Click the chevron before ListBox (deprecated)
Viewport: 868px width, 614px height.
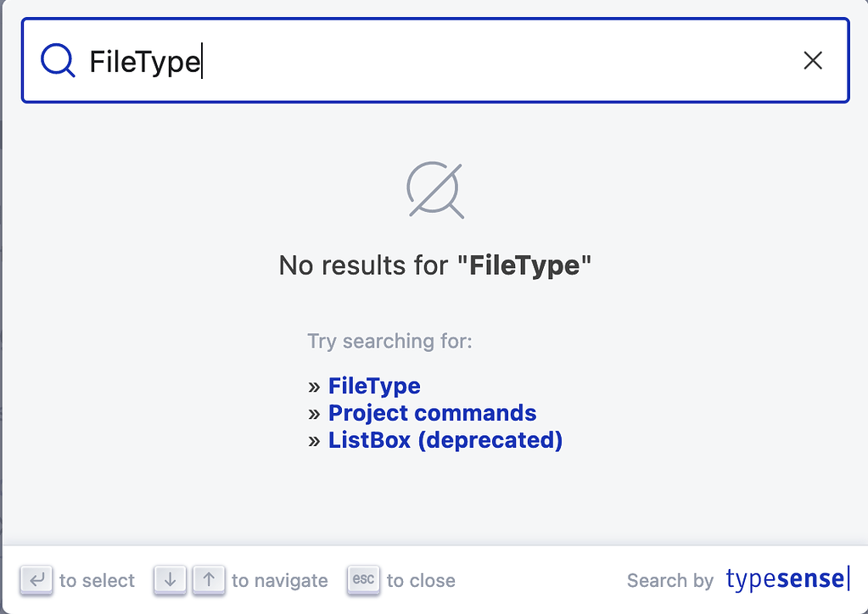(x=314, y=440)
